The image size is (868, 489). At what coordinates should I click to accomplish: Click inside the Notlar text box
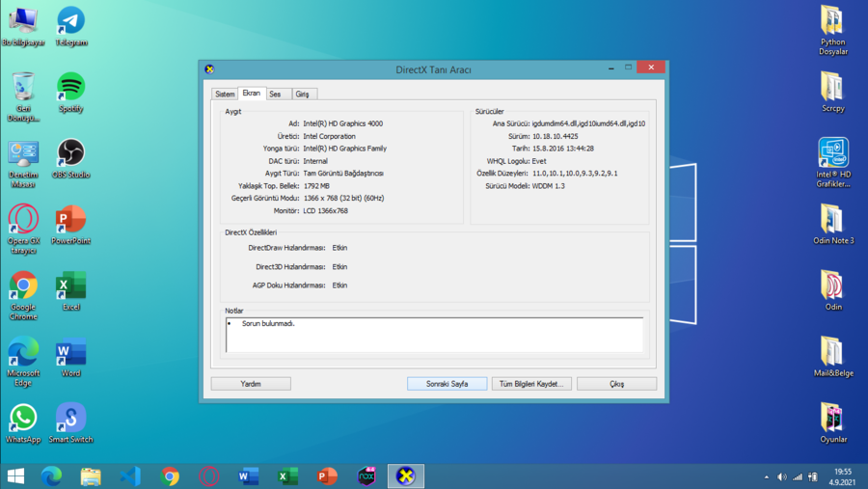[434, 335]
